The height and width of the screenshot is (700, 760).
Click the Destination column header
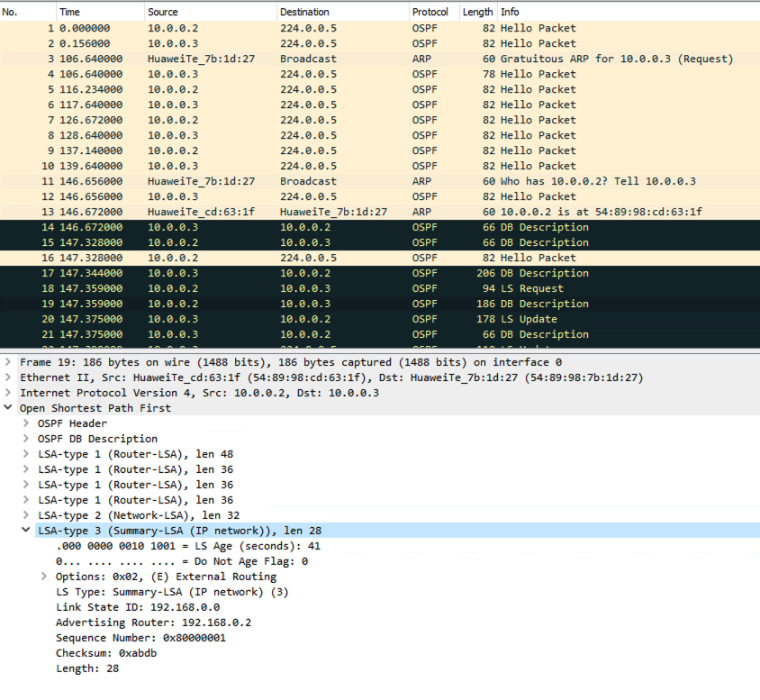coord(343,12)
